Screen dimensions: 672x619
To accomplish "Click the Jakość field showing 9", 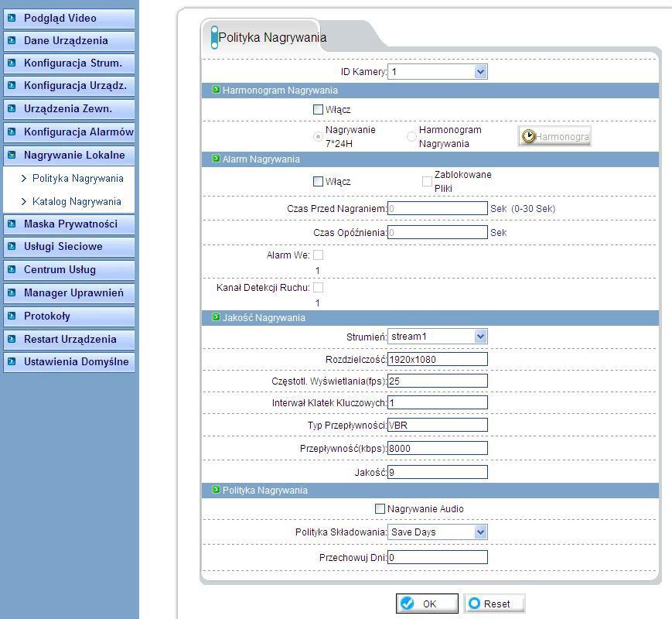I will tap(437, 472).
